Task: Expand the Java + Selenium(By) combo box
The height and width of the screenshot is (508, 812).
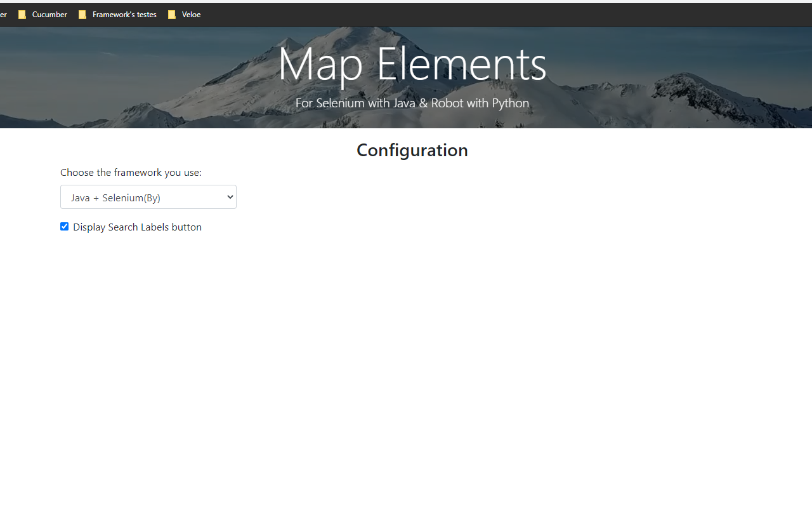Action: (148, 197)
